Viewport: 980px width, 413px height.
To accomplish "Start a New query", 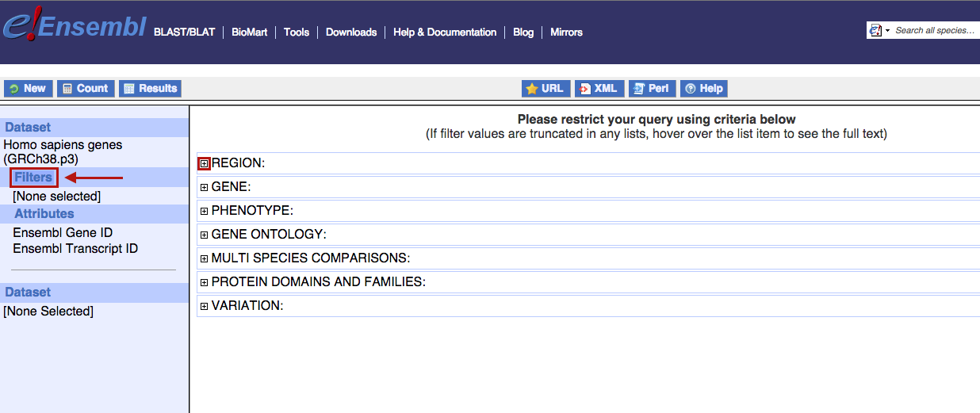I will (28, 89).
